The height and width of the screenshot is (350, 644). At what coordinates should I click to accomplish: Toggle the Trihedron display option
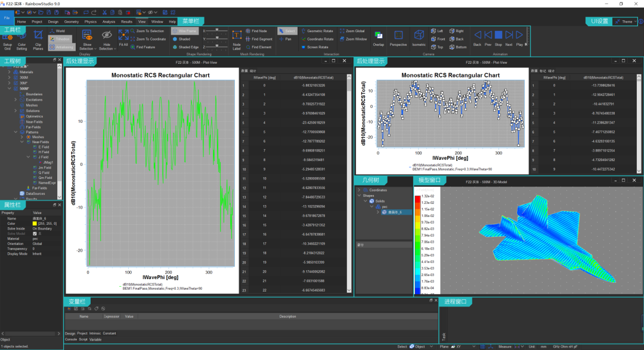point(60,39)
